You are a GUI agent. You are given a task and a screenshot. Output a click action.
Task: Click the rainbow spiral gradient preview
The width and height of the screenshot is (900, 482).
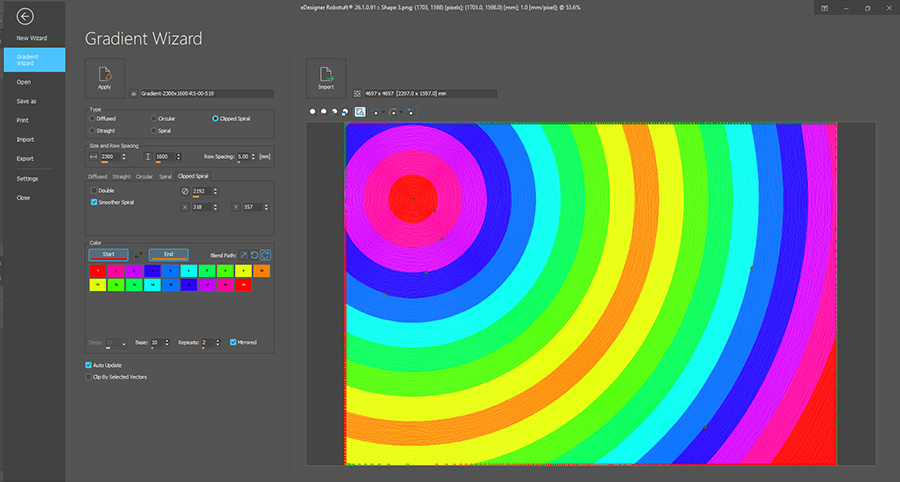click(x=591, y=293)
